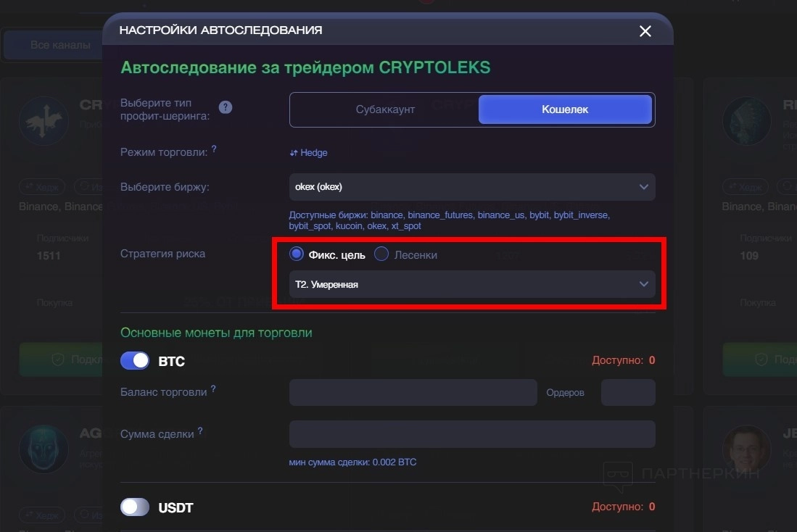Click the trading balance help icon
Screen dimensions: 797x532
213,389
